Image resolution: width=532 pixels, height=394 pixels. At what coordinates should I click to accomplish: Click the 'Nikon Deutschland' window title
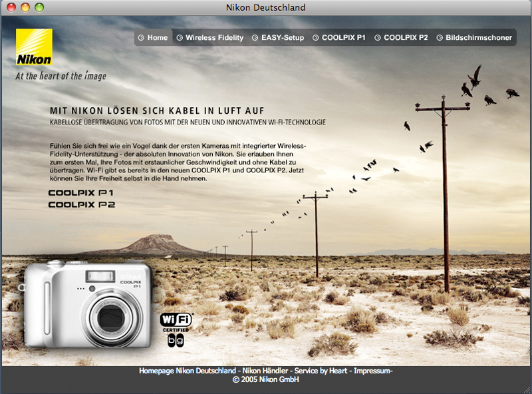(265, 7)
